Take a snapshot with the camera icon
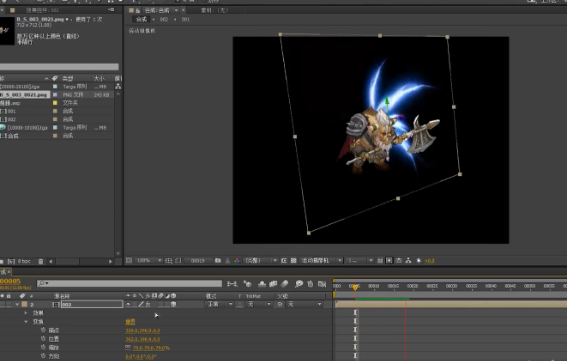Viewport: 567px width, 361px height. 218,260
